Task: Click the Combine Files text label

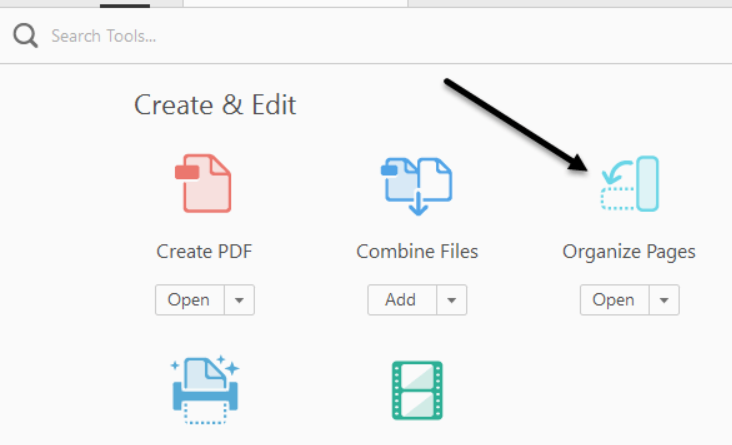Action: tap(417, 252)
